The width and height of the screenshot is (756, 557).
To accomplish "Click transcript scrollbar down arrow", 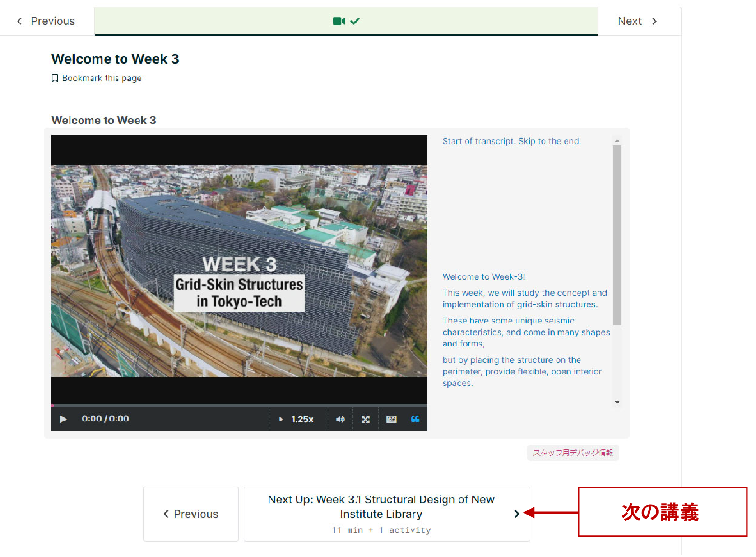I will tap(617, 402).
